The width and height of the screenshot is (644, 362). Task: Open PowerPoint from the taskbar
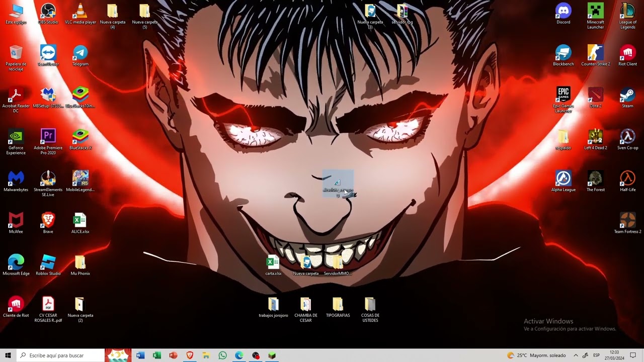coord(174,355)
